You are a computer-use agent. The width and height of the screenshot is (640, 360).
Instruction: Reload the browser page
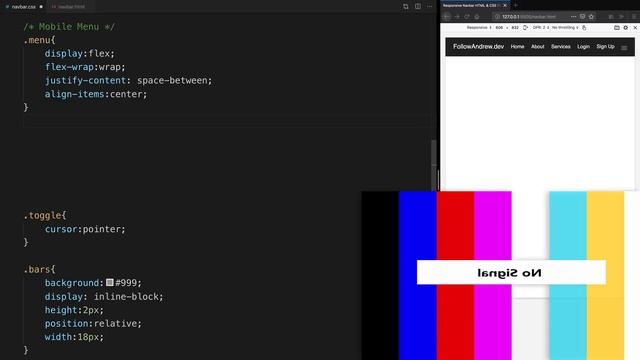pyautogui.click(x=467, y=17)
